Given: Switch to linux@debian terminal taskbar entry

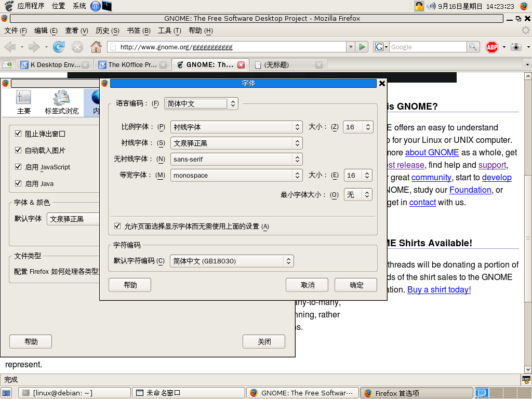Looking at the screenshot, I should (x=74, y=393).
